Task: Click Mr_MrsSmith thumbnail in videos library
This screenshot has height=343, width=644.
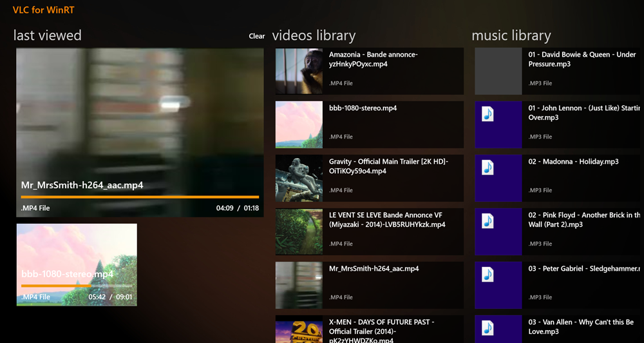Action: 299,285
